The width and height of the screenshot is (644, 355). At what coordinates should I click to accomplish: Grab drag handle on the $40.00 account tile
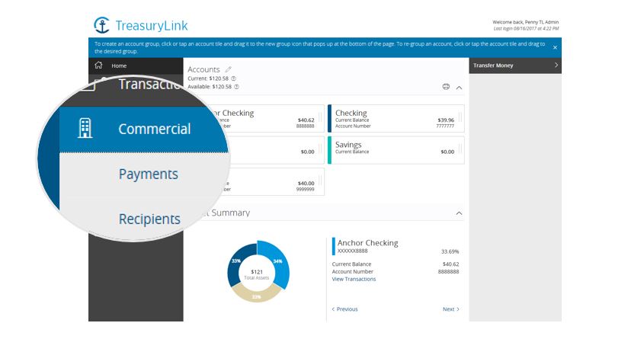[x=320, y=181]
